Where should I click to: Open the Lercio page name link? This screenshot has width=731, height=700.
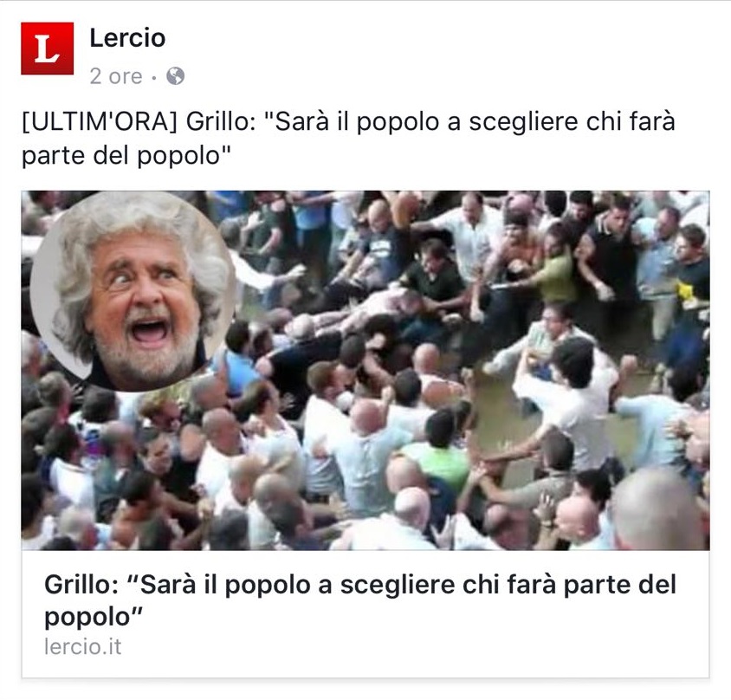point(127,38)
